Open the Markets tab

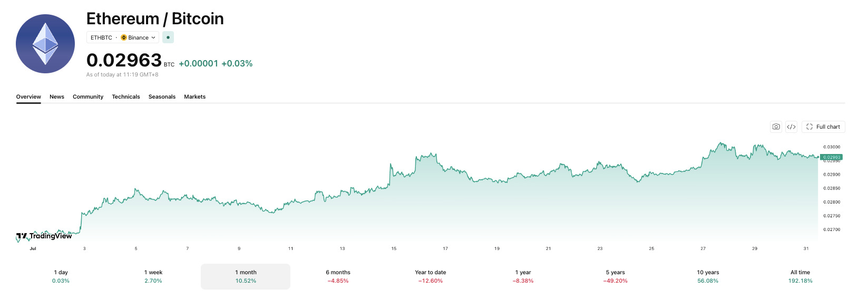click(x=194, y=97)
